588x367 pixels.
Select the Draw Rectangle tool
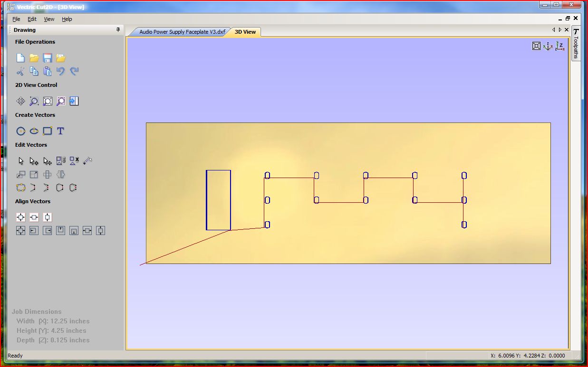point(47,131)
